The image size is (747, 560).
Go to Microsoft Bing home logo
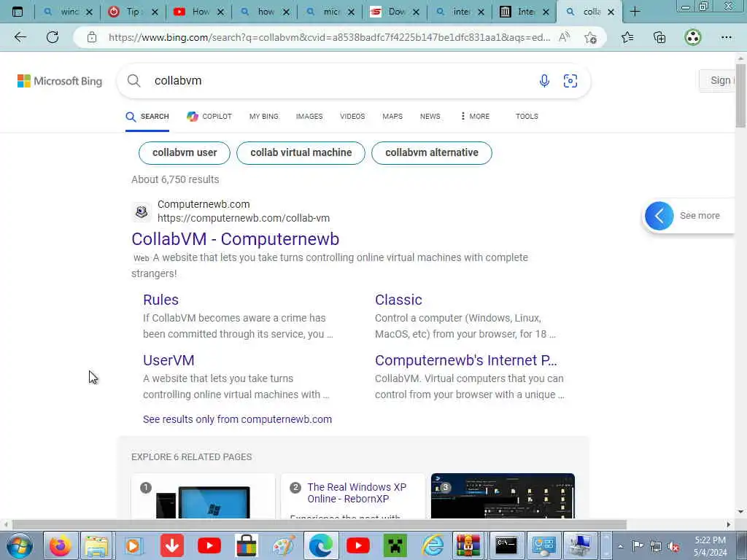(x=60, y=81)
